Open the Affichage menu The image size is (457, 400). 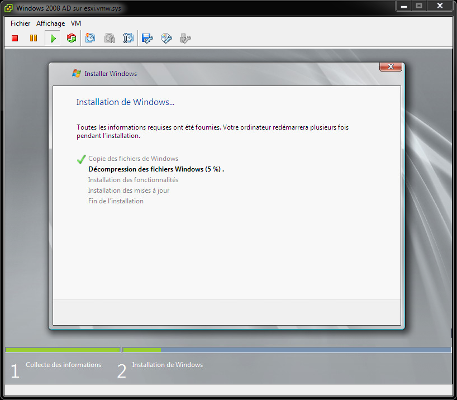[x=51, y=23]
